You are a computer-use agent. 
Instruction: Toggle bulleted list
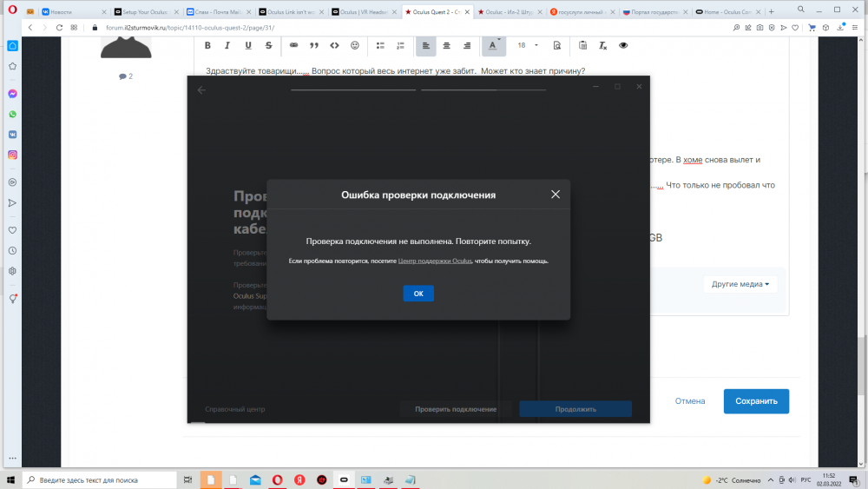[380, 45]
